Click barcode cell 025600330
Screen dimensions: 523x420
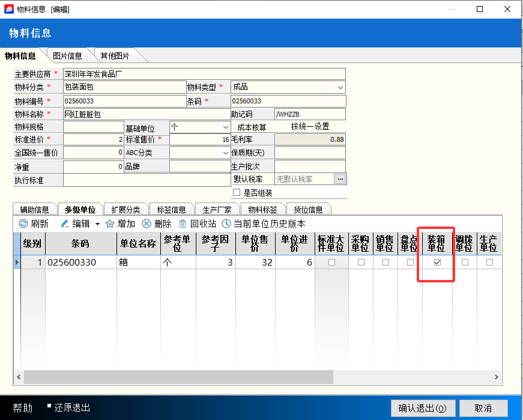point(81,263)
